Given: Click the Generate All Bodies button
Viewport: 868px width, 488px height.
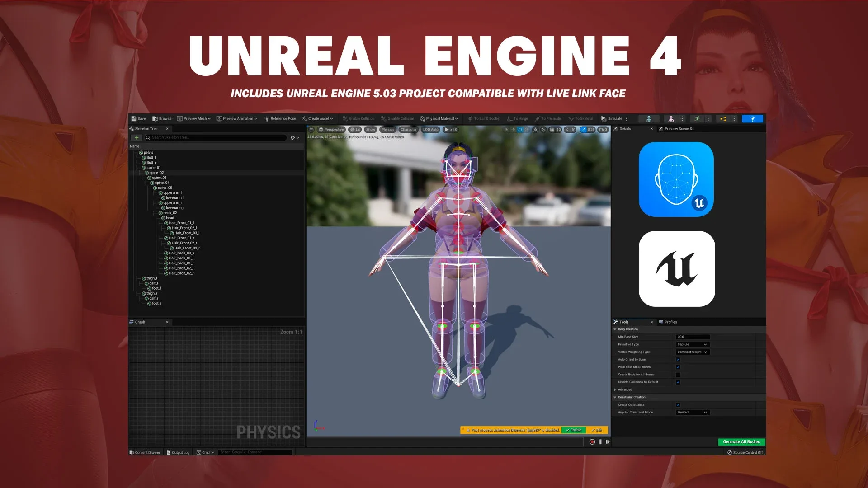Looking at the screenshot, I should 741,442.
